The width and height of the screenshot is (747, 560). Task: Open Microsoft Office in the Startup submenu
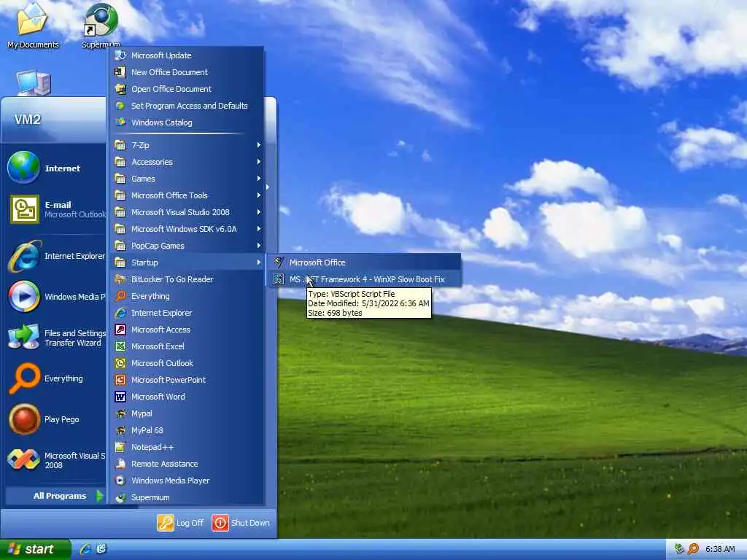364,262
